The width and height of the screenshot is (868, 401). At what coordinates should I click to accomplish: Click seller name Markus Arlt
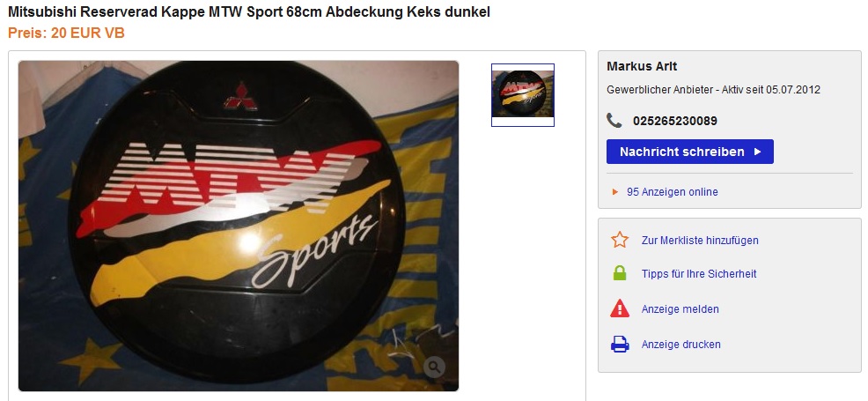[x=642, y=66]
